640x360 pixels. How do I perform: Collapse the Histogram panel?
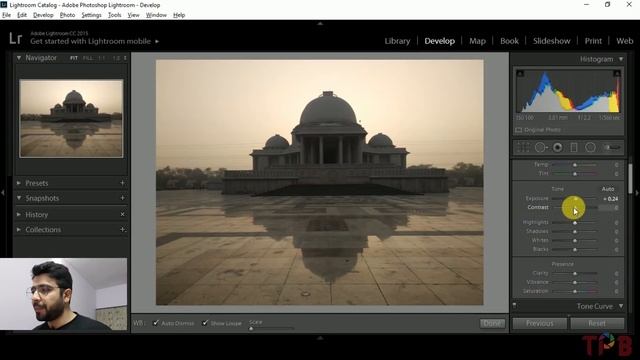[621, 59]
